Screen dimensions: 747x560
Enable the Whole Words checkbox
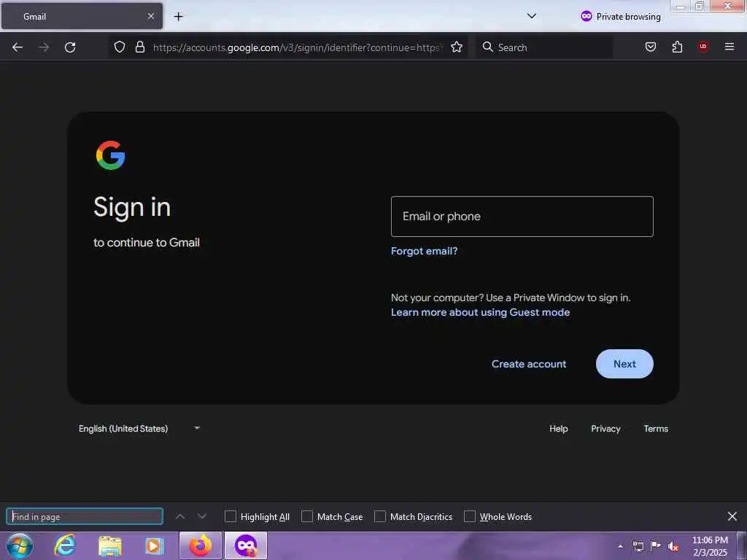click(470, 516)
